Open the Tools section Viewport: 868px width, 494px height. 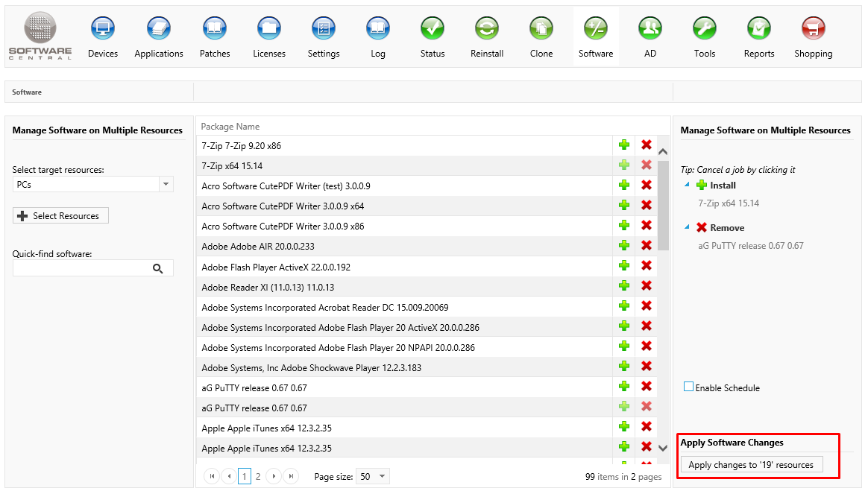[705, 30]
